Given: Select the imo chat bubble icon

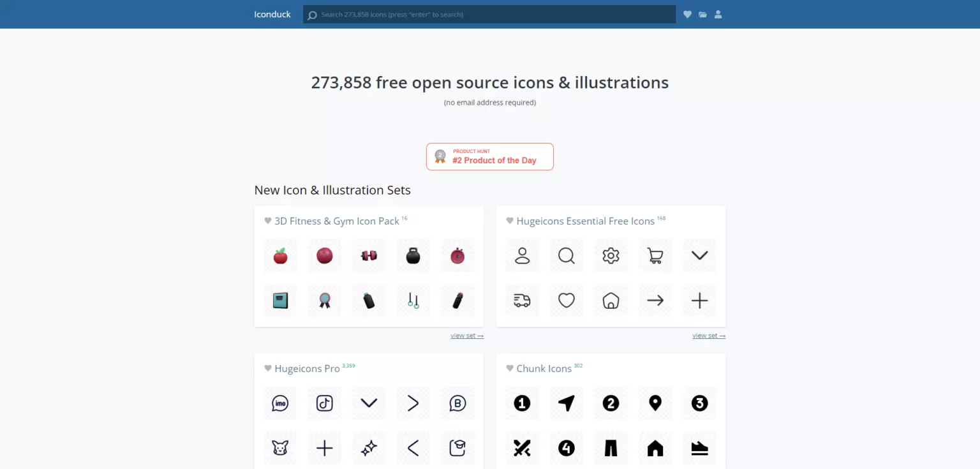Looking at the screenshot, I should click(280, 403).
